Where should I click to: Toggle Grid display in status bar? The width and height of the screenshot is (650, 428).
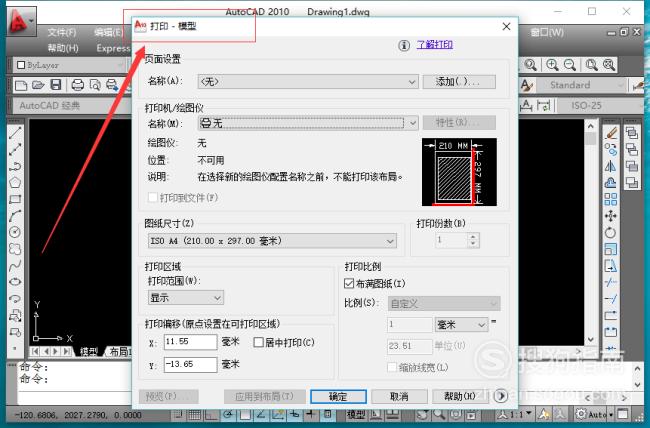(x=194, y=414)
